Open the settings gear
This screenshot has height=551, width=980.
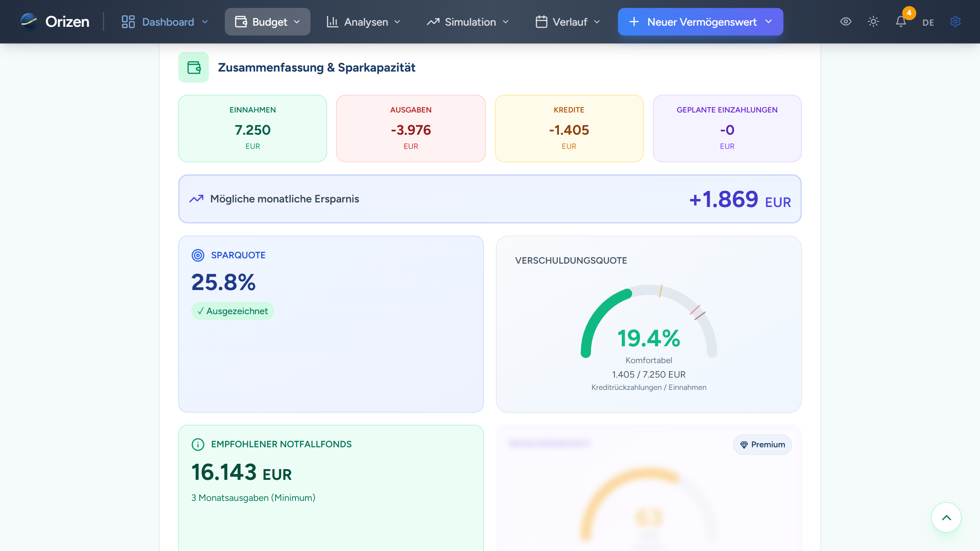pyautogui.click(x=955, y=22)
